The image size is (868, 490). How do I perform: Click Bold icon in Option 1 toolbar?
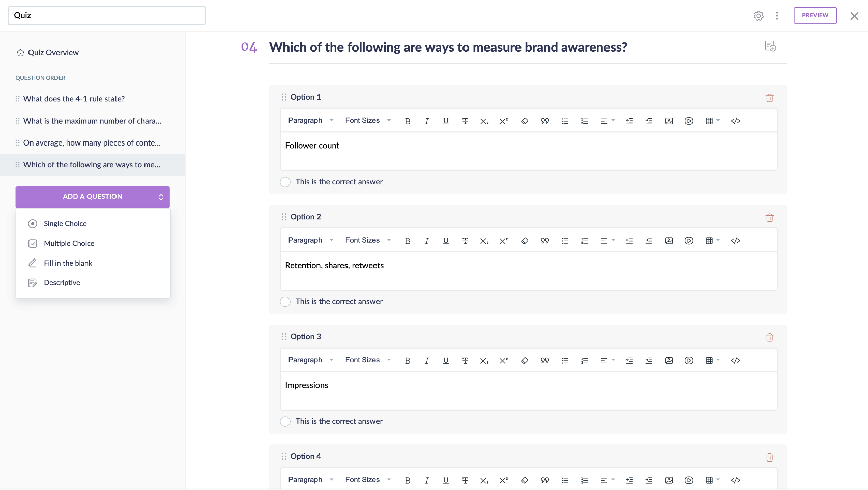[x=408, y=121]
